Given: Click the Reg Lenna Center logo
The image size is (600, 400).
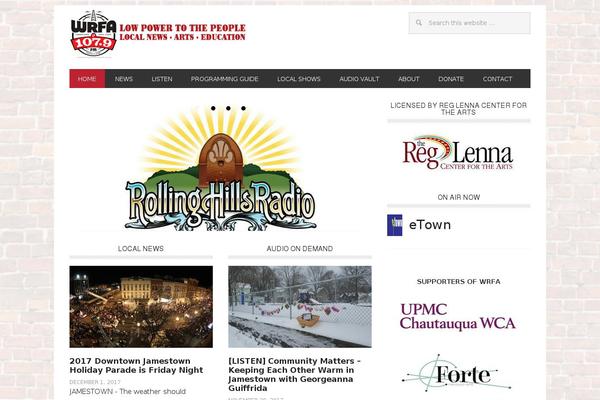Looking at the screenshot, I should tap(458, 152).
